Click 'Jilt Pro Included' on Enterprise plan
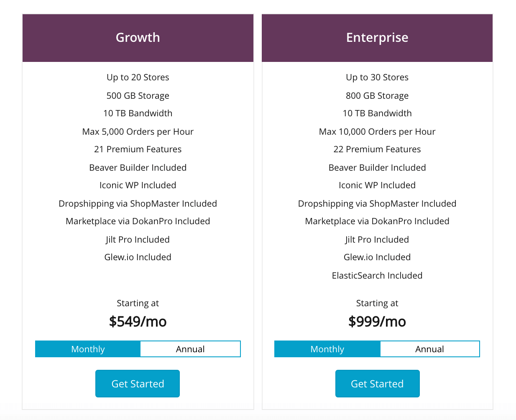 click(377, 239)
